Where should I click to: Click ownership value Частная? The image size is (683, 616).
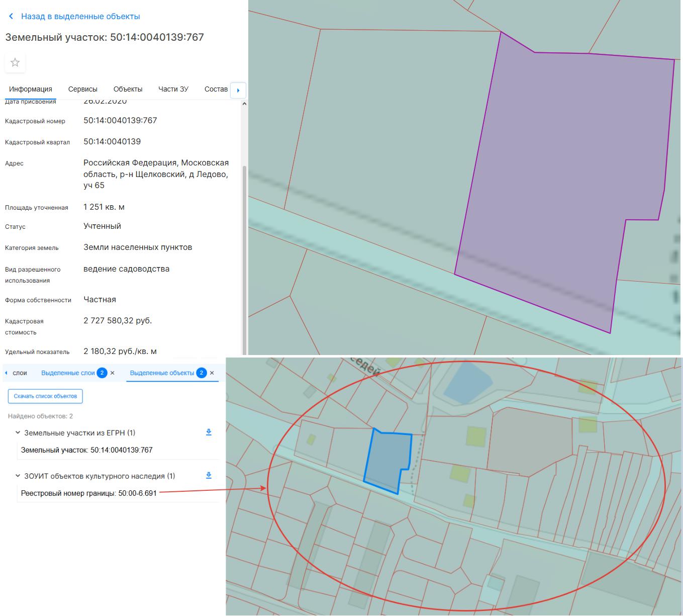point(100,300)
